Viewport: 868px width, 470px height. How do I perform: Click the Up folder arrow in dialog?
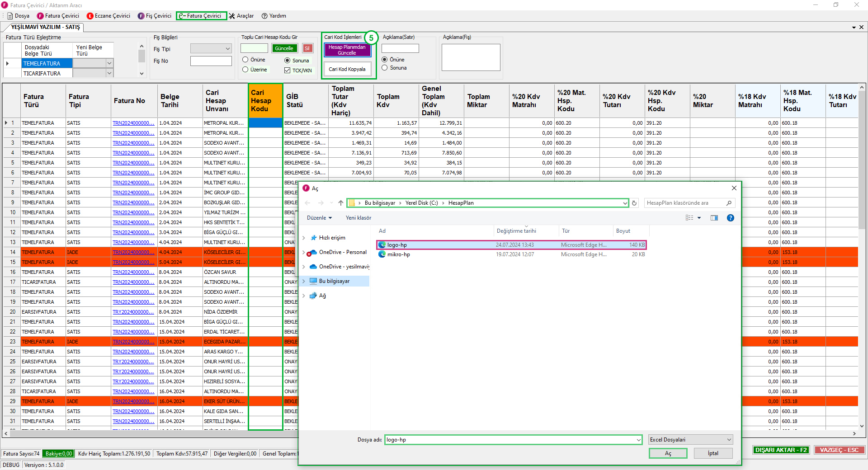tap(341, 203)
